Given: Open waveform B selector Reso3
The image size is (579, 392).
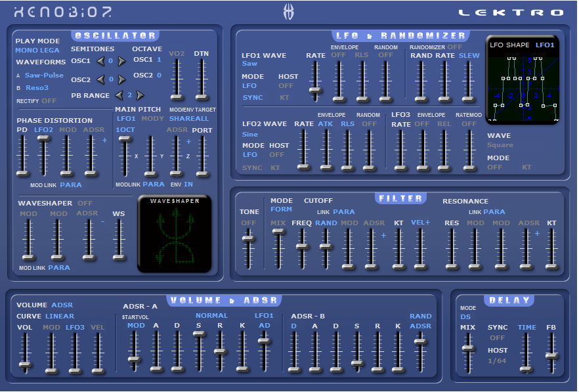Looking at the screenshot, I should tap(37, 87).
